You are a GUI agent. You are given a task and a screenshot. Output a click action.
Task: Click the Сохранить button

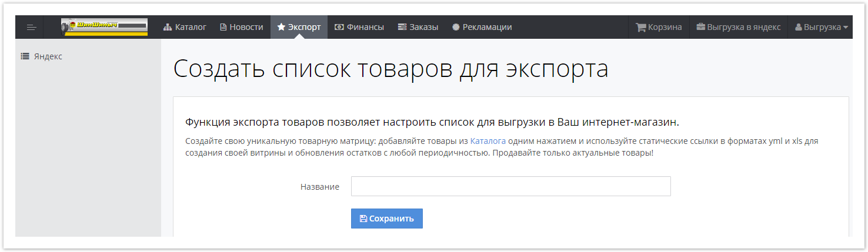(386, 219)
